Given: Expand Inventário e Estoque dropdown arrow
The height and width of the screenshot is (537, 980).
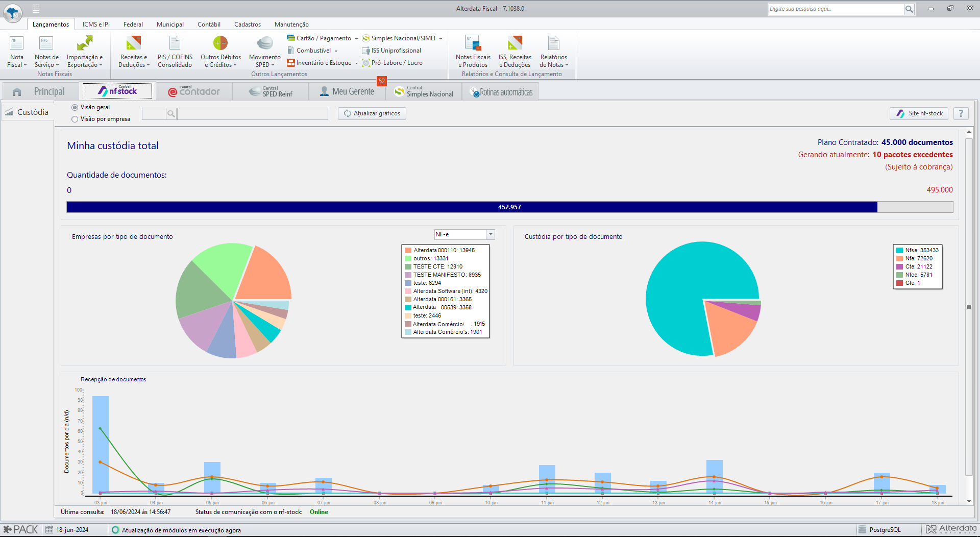Looking at the screenshot, I should tap(356, 63).
